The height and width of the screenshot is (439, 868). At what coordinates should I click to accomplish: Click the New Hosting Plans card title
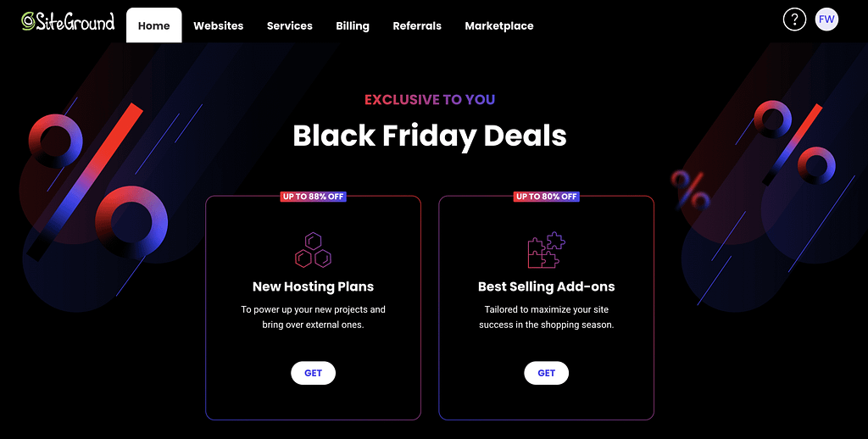pos(313,286)
